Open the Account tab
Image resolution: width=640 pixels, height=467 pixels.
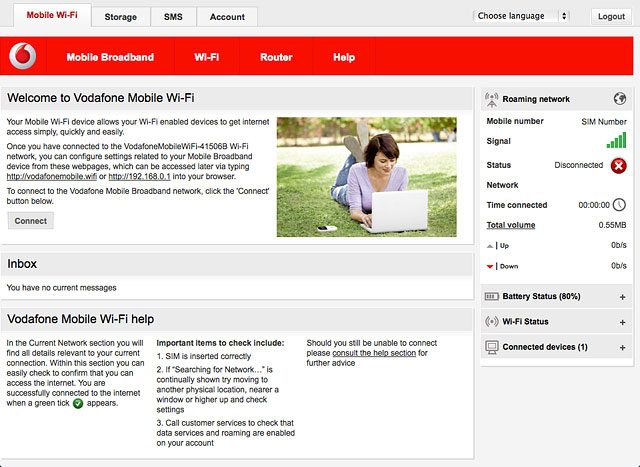227,17
